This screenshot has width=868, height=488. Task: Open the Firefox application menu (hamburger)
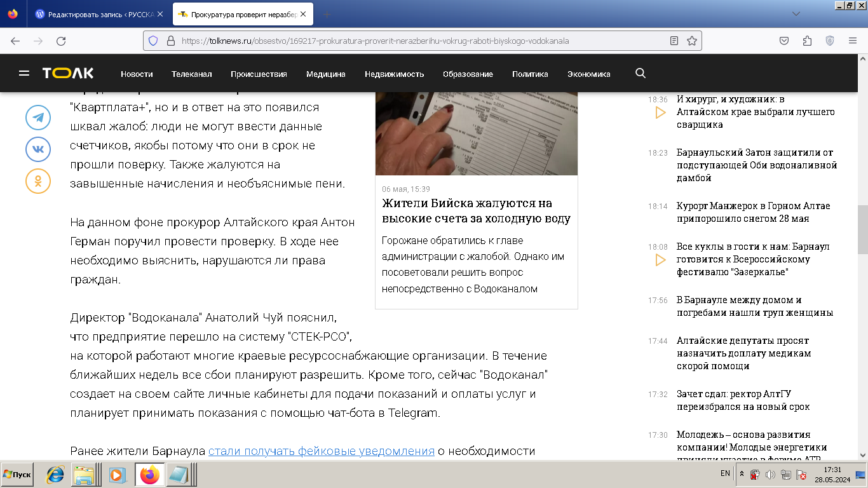click(x=851, y=40)
